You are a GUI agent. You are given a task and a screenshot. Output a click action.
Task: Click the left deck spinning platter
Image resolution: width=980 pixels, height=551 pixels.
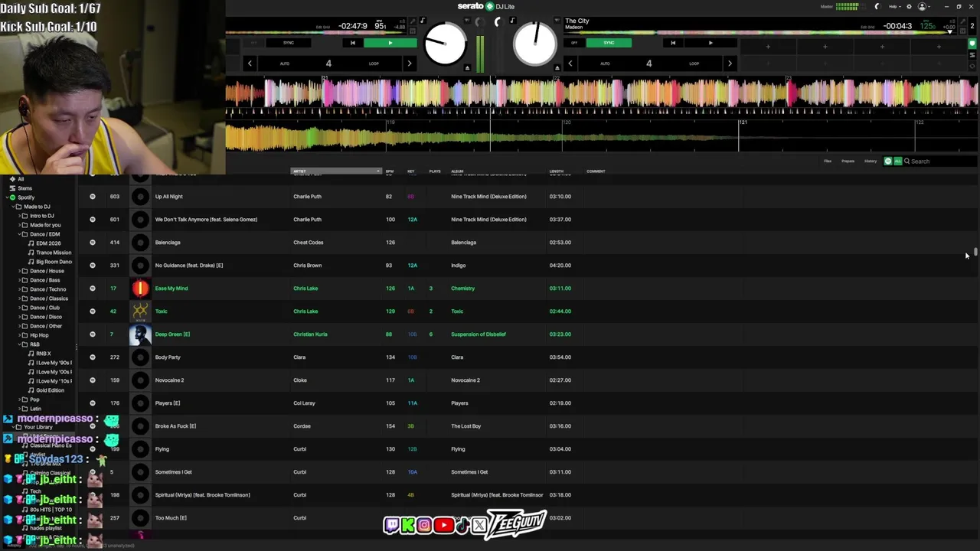click(445, 44)
